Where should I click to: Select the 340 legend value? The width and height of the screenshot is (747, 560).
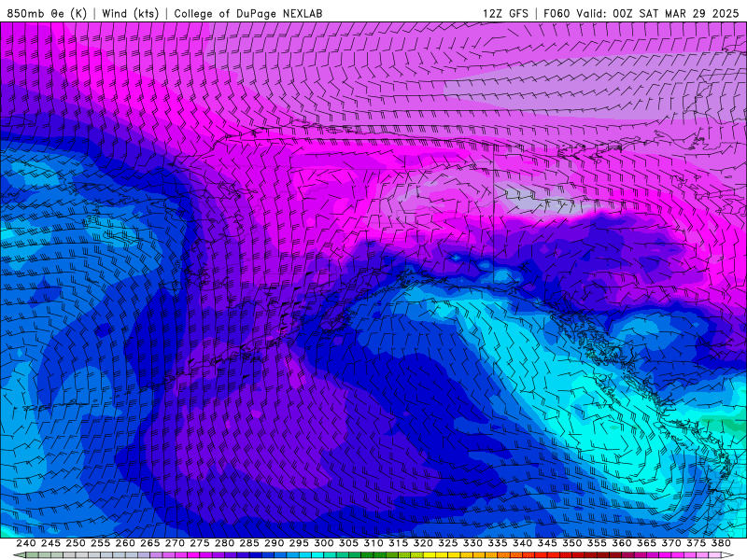[522, 543]
